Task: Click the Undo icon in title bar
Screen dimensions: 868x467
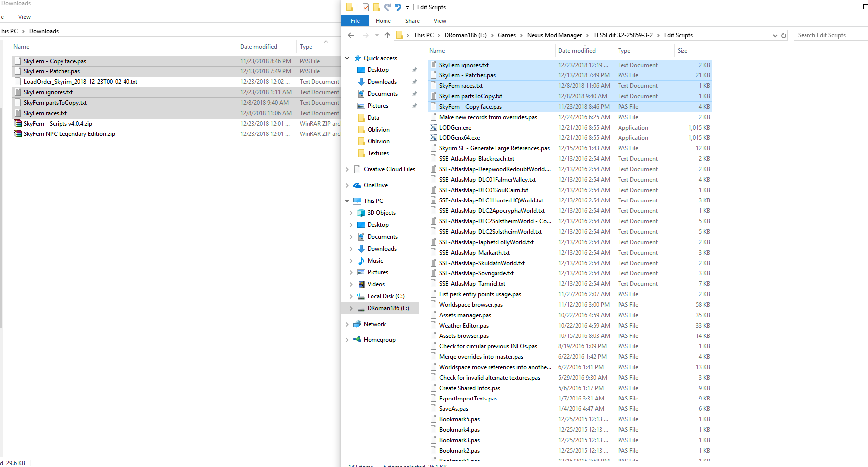Action: pyautogui.click(x=398, y=7)
